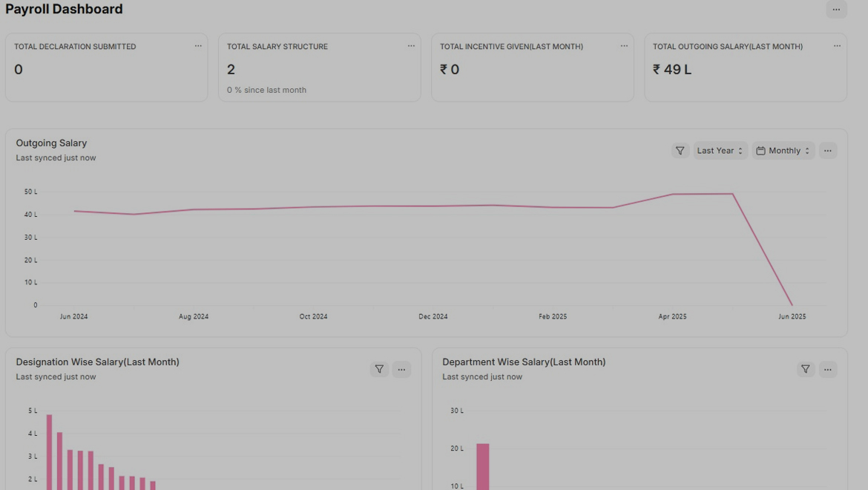
Task: Click the Apr 2025 point on line chart
Action: coord(673,195)
